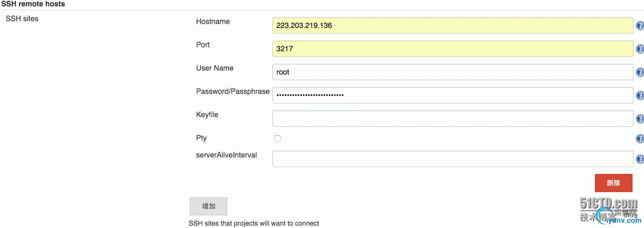Select the masked Password/Passphrase field
This screenshot has height=228, width=644.
[x=453, y=95]
